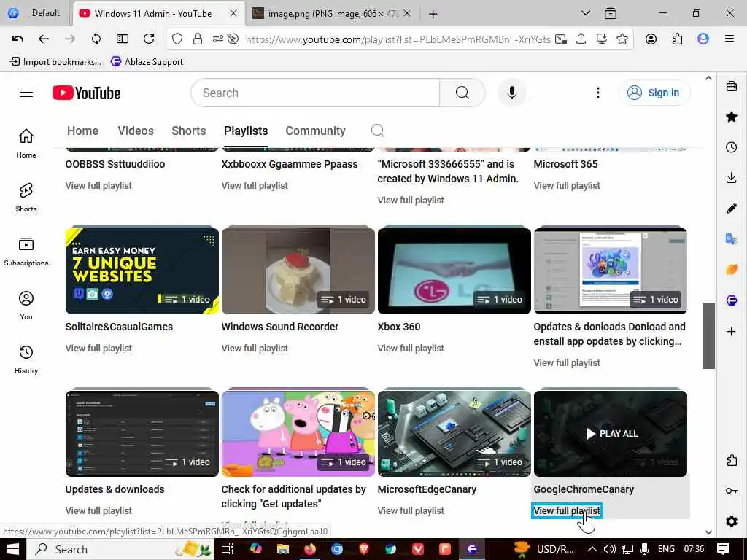747x560 pixels.
Task: View full playlist under Xbox 360
Action: click(411, 348)
